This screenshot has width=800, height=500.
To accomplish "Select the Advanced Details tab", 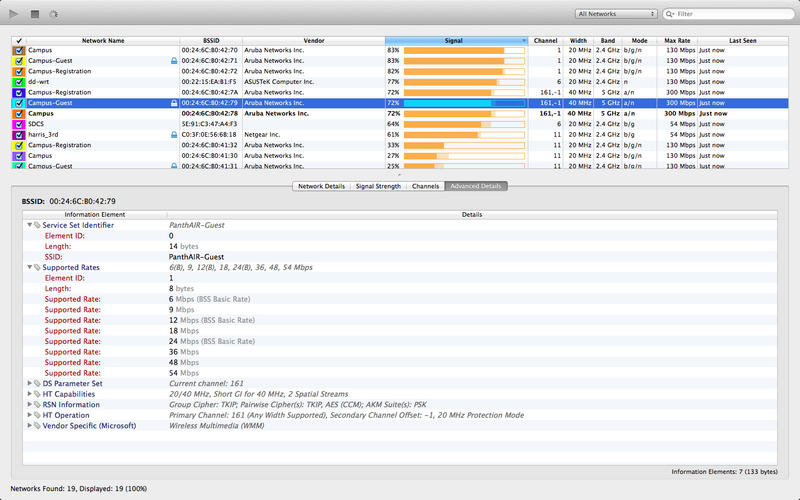I will point(476,186).
